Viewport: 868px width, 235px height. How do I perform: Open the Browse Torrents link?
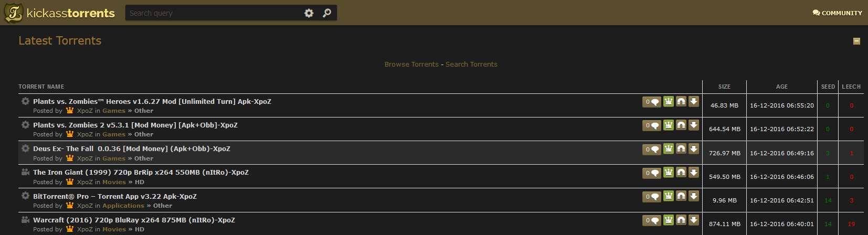tap(411, 65)
